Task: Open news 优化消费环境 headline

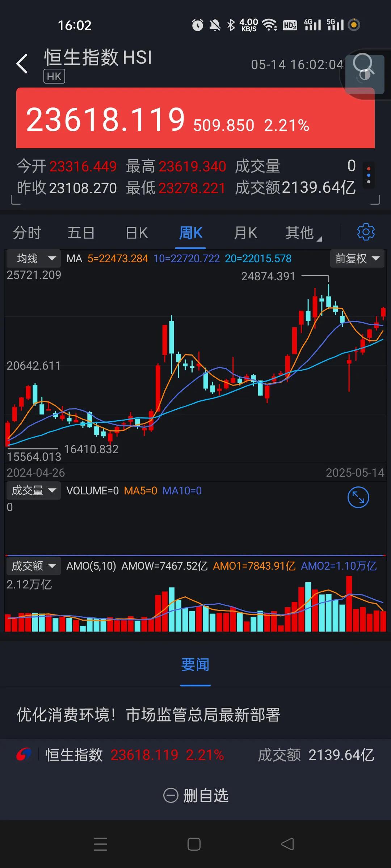Action: pyautogui.click(x=149, y=715)
